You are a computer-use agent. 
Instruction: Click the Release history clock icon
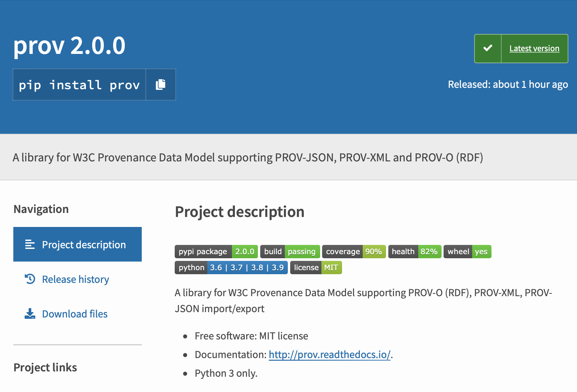click(x=30, y=279)
